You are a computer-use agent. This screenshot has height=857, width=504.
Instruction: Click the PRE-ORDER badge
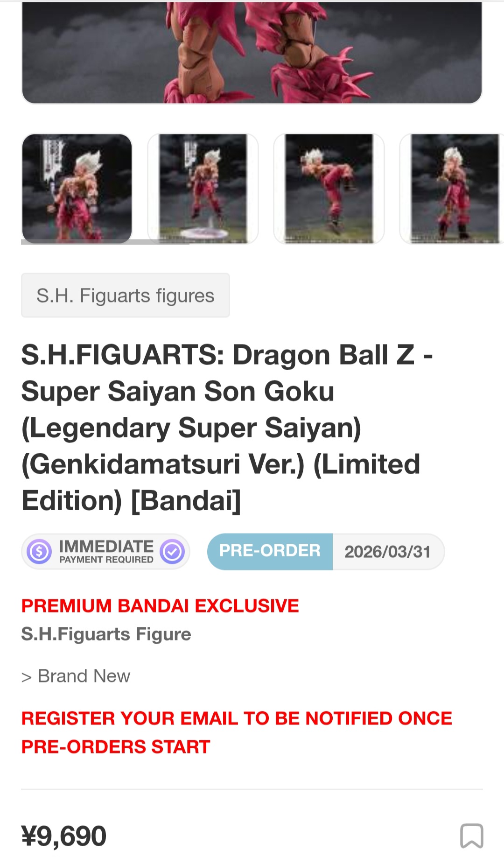[x=270, y=551]
